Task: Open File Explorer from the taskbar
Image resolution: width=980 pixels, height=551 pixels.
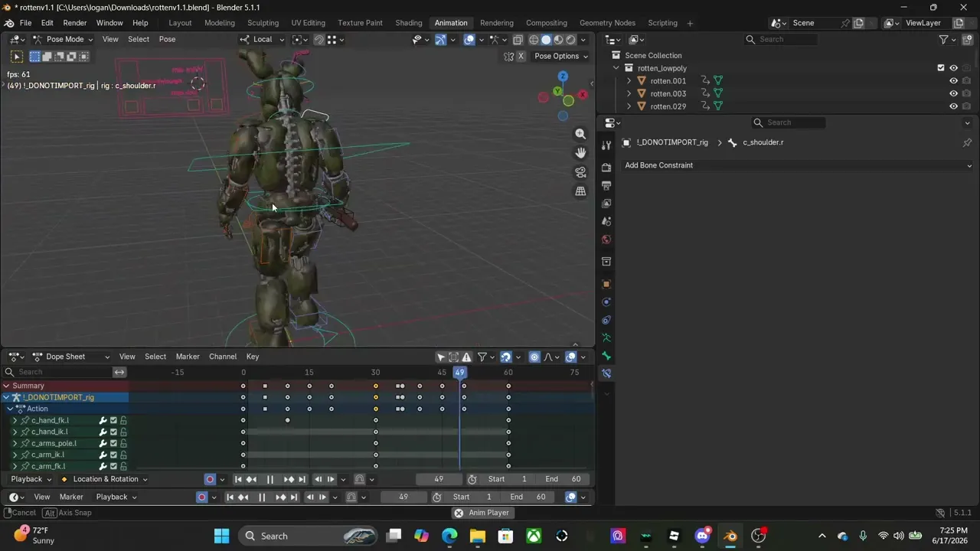Action: coord(477,536)
